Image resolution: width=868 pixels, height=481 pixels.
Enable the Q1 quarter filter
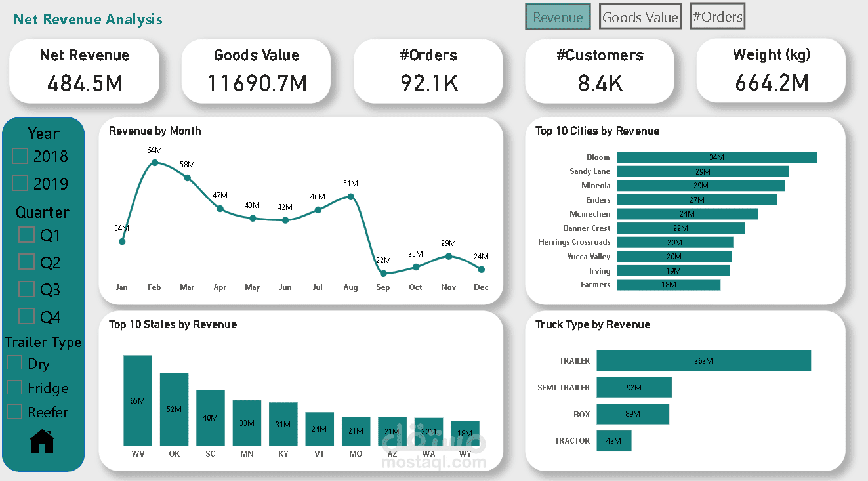pyautogui.click(x=26, y=234)
